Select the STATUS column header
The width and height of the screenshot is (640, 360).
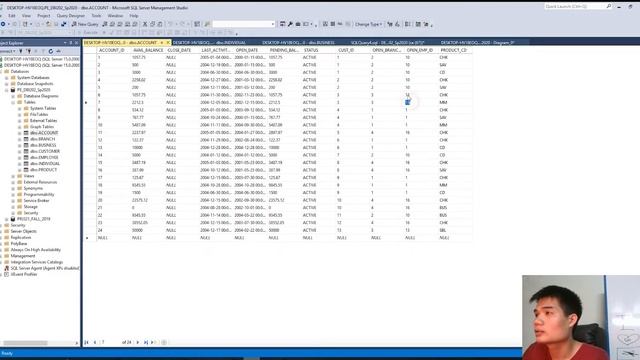318,50
